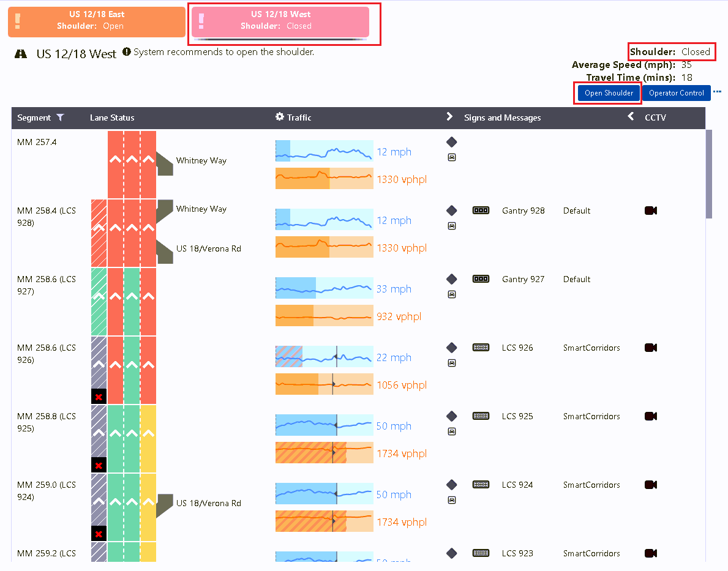This screenshot has width=728, height=571.
Task: Click the vertical scrollbar thumb
Action: point(708,174)
